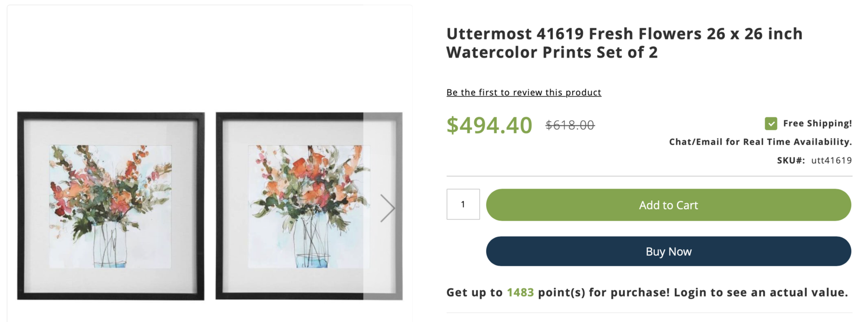
Task: Click "Chat/Email for Real Time Availability" text
Action: point(760,142)
